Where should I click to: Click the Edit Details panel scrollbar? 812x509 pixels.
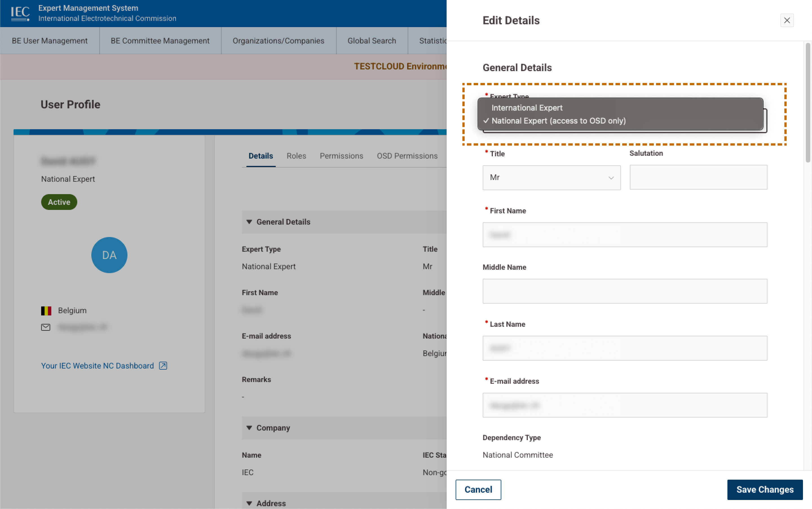click(807, 103)
